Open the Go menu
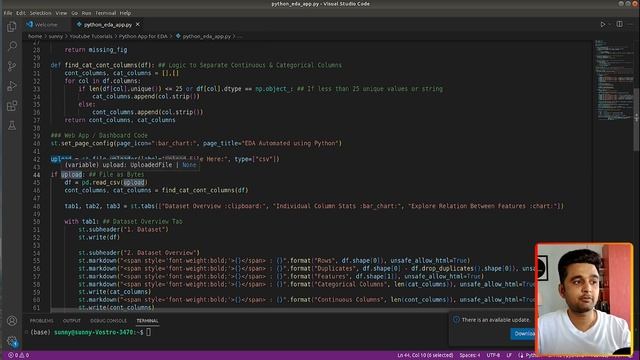 [74, 13]
